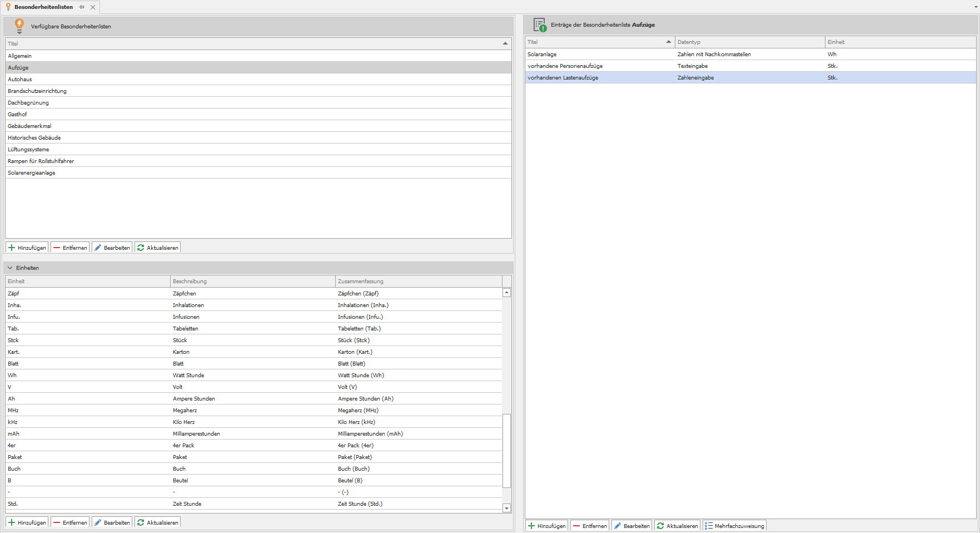Sort entries by Datentyp column header
Image resolution: width=980 pixels, height=533 pixels.
[x=749, y=42]
